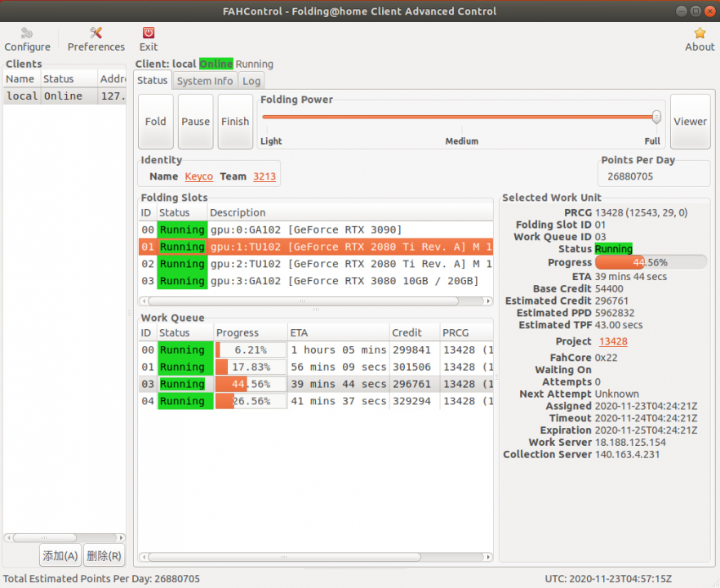
Task: Click the 添加(A) add client button
Action: pos(60,556)
